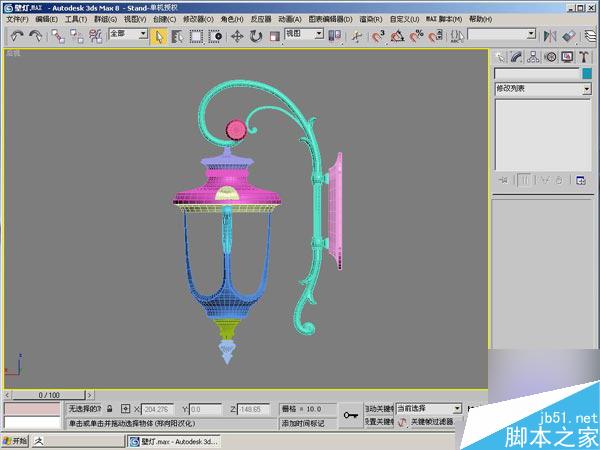The height and width of the screenshot is (450, 600).
Task: Choose the Rectangular Selection Region icon
Action: 196,36
